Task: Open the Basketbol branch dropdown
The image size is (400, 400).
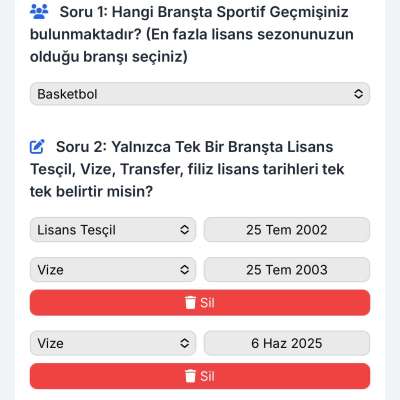Action: click(x=200, y=94)
